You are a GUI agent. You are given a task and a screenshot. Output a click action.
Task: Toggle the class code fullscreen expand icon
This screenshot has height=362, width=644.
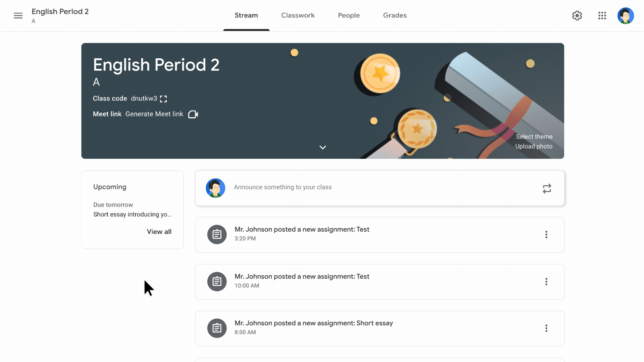click(164, 98)
